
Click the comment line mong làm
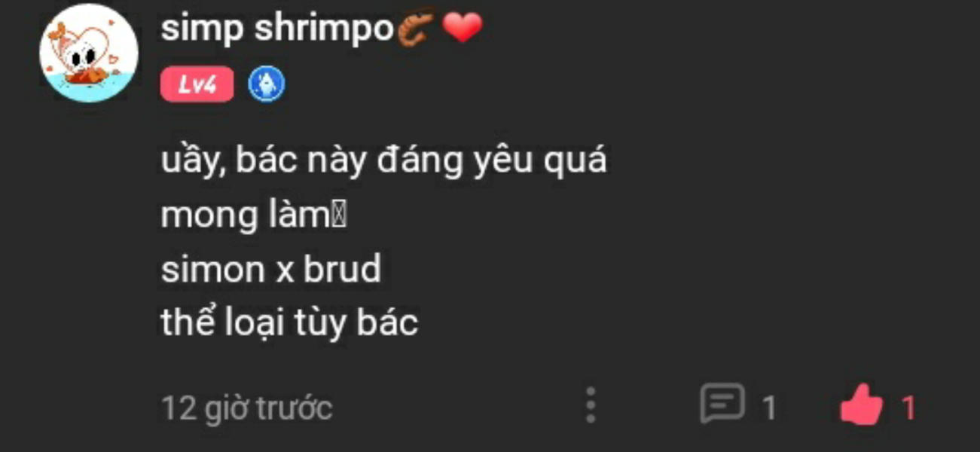253,215
